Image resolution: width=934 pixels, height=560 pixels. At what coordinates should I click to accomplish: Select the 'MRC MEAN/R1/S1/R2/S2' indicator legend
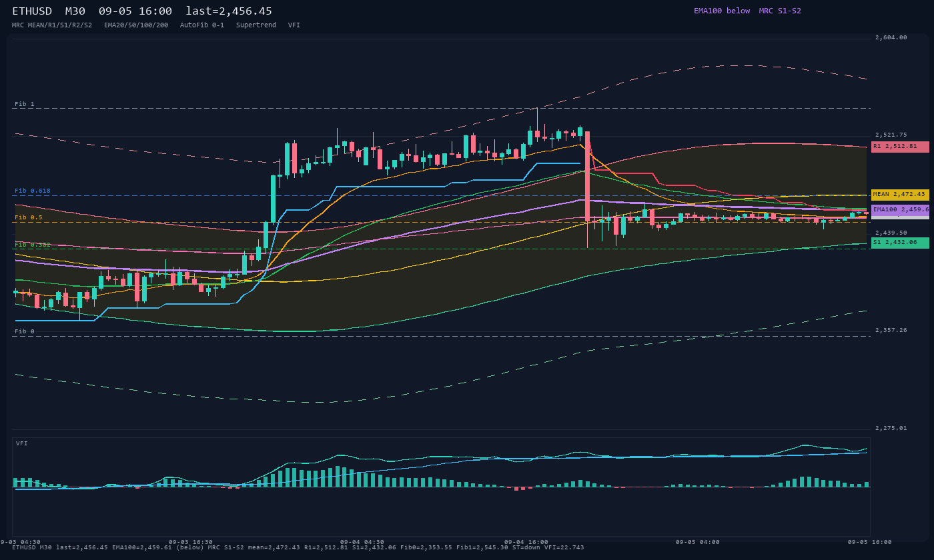click(x=52, y=25)
